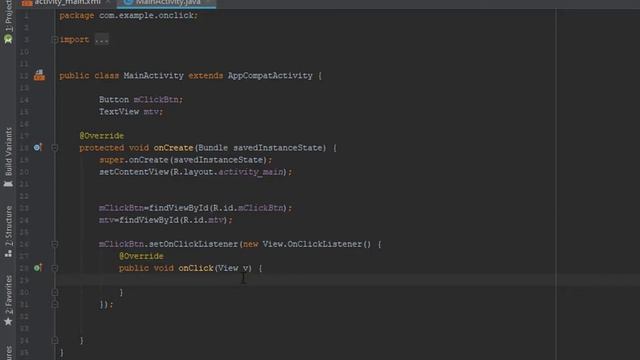Screen dimensions: 640x360
Task: Switch to the activity_main.xml tab
Action: pos(67,3)
